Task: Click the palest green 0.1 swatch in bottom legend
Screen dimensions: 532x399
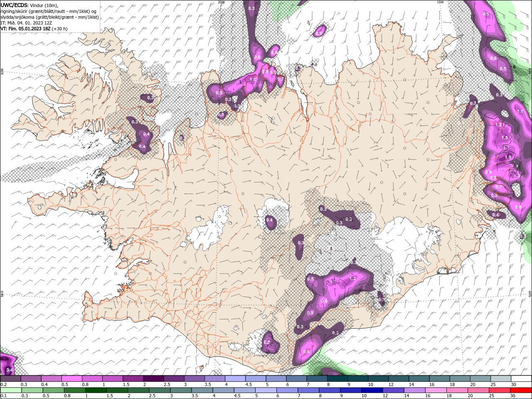Action: tap(11, 390)
